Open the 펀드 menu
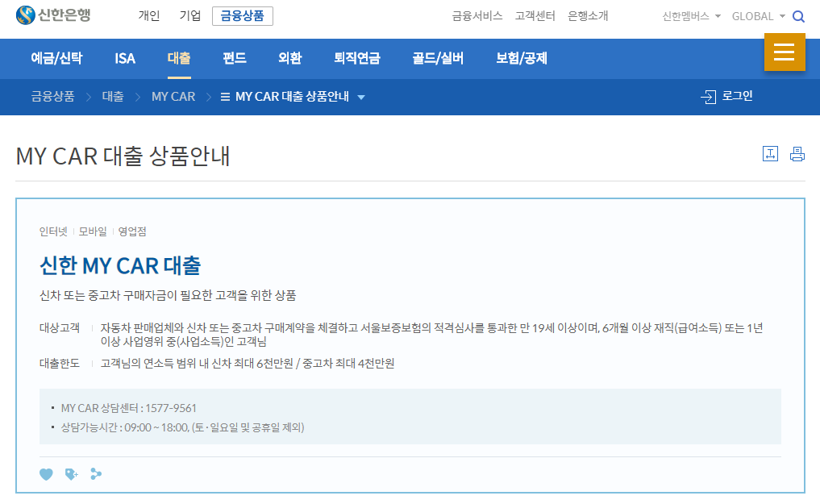Viewport: 820px width, 504px height. click(235, 58)
